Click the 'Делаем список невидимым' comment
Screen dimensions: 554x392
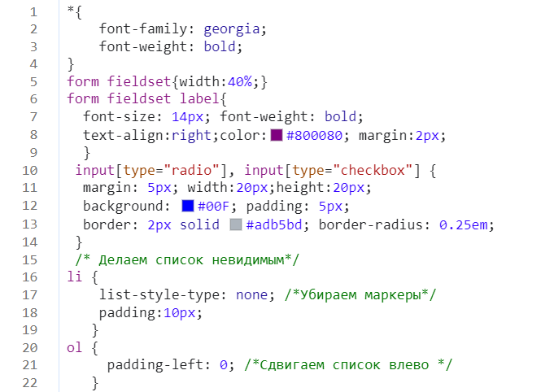(188, 259)
